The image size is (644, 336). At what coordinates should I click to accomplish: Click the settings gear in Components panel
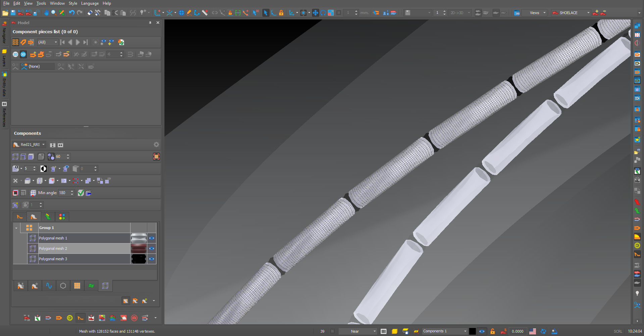[x=156, y=145]
